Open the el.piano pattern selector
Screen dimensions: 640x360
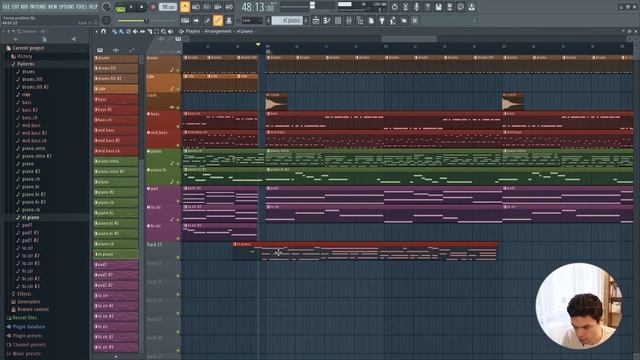[x=288, y=20]
